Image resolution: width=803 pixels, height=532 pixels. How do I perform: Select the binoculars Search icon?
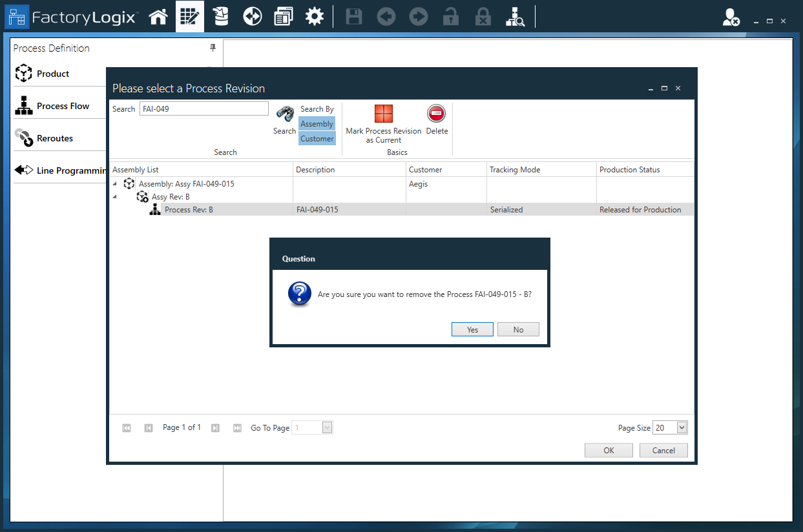click(x=284, y=114)
